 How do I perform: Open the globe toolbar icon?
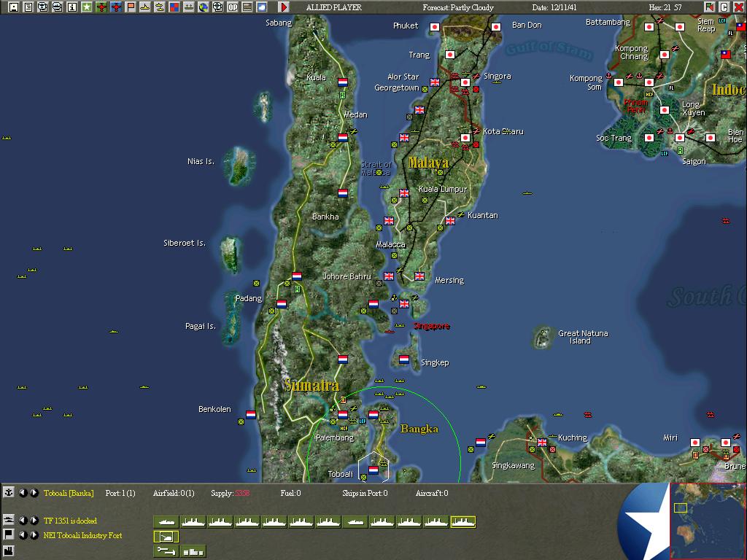[x=204, y=7]
